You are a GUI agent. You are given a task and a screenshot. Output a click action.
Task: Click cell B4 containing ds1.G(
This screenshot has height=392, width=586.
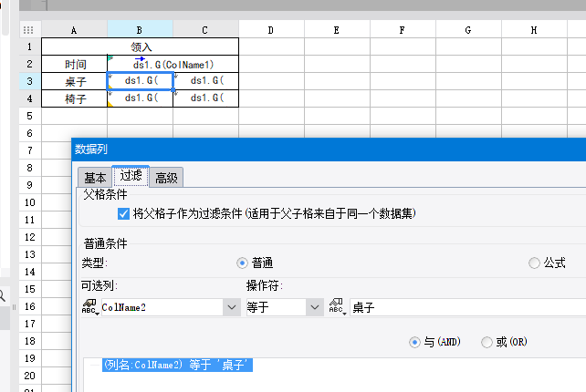tap(141, 98)
